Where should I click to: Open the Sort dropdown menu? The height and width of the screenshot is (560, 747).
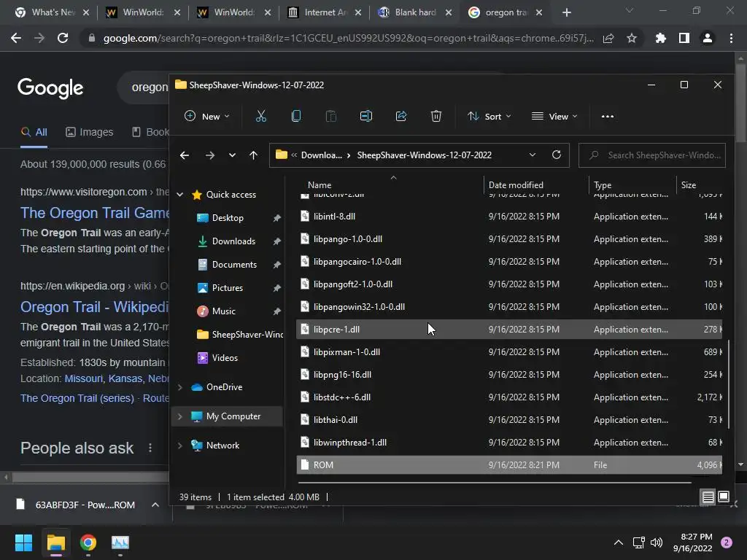click(489, 116)
